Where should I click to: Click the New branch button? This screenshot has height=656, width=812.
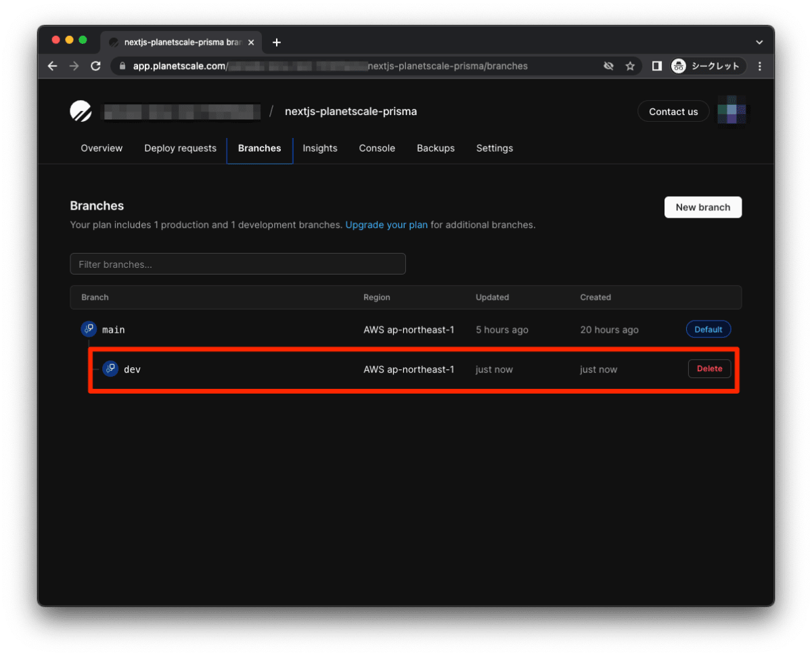[703, 207]
